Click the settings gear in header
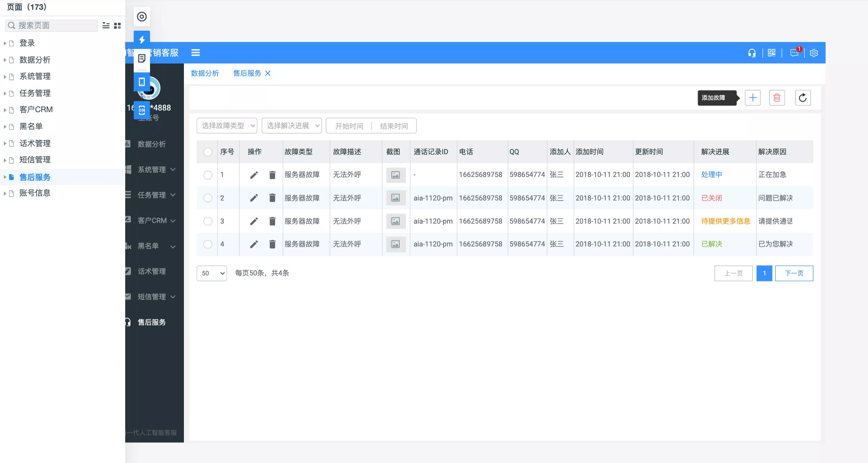 (x=814, y=53)
